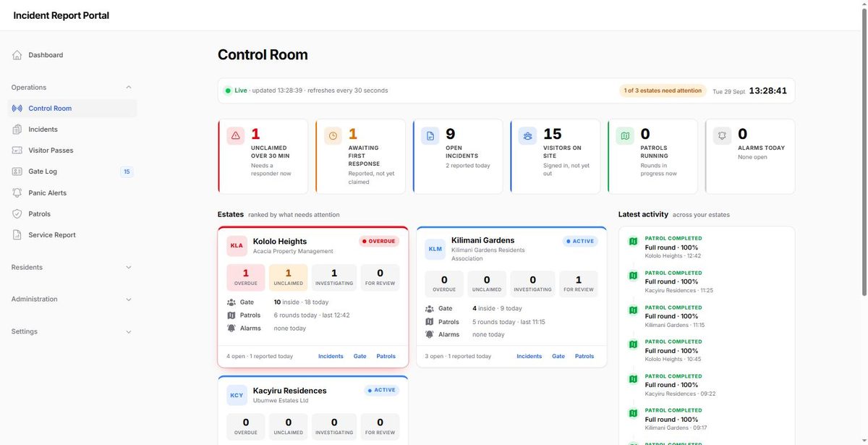Click the Investigating tile on Kololo Heights
The width and height of the screenshot is (868, 445).
pos(334,278)
